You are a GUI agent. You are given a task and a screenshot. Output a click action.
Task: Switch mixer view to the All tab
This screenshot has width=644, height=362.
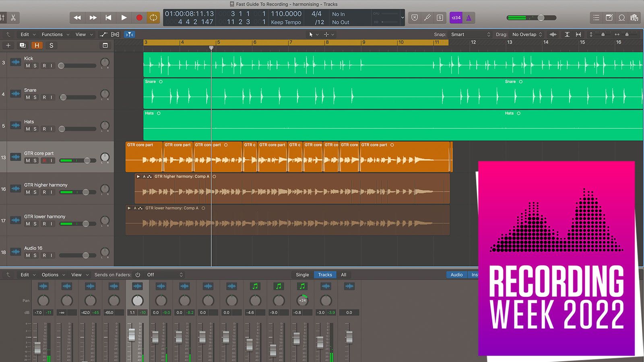344,274
